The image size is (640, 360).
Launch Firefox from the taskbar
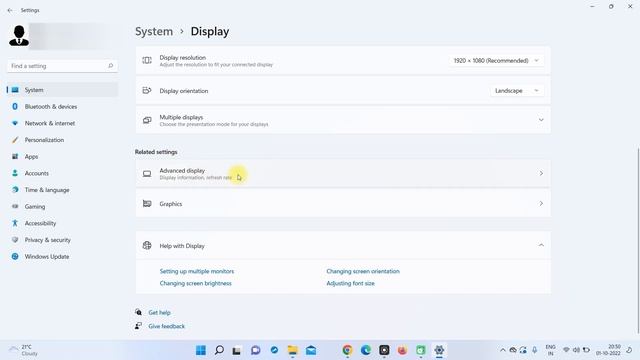(402, 350)
